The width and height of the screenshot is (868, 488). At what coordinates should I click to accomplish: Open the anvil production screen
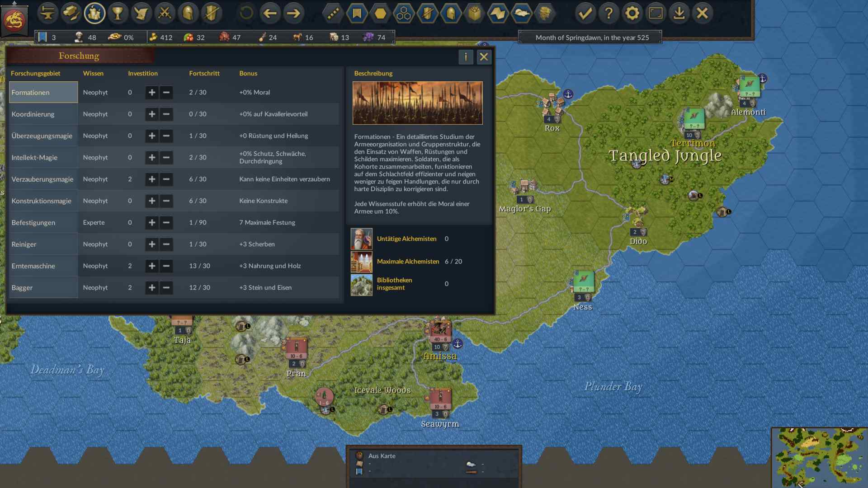pos(47,13)
